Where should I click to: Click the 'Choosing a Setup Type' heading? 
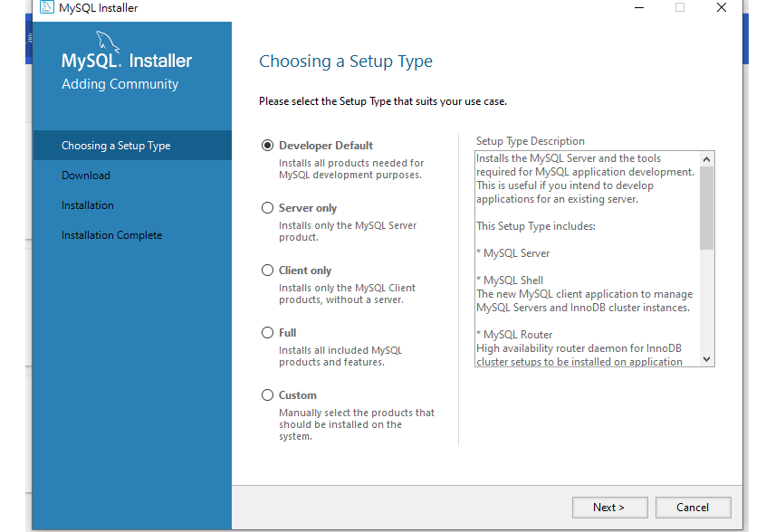346,62
